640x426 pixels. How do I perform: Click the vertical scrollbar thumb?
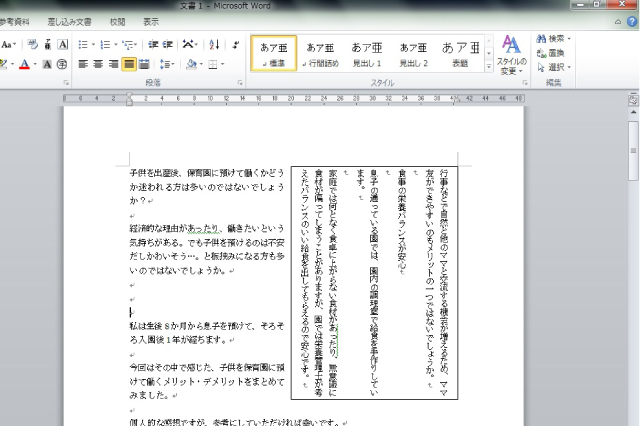click(633, 150)
